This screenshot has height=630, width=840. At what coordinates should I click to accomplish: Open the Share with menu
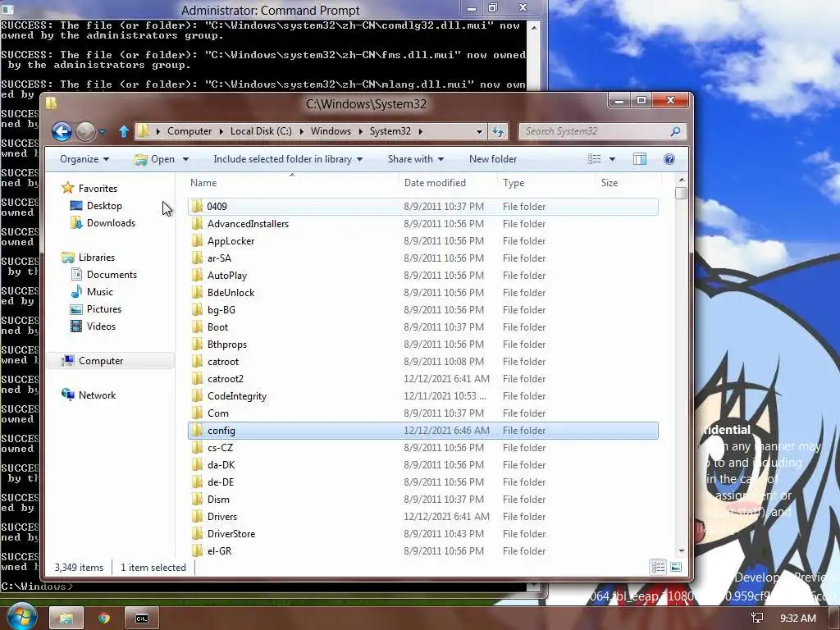[416, 159]
